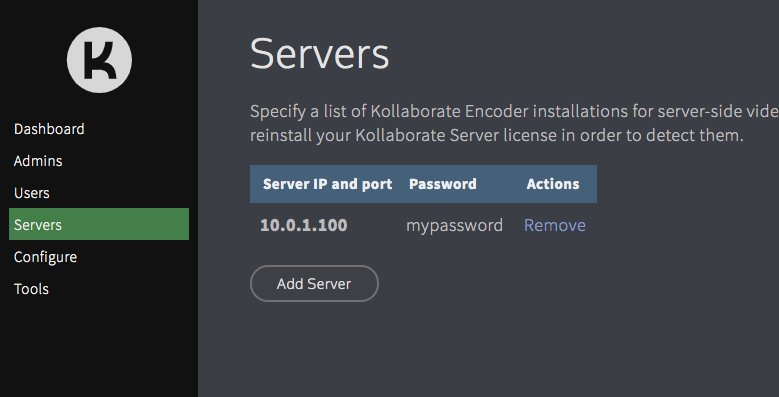The width and height of the screenshot is (779, 397).
Task: Click the Add Server button
Action: (x=314, y=283)
